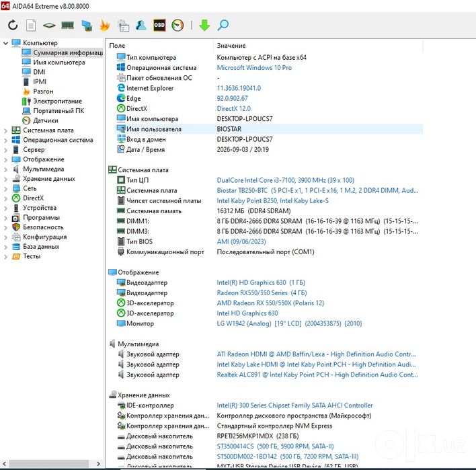Viewport: 476px width, 470px height.
Task: Open the IPMI tree item
Action: tap(34, 81)
